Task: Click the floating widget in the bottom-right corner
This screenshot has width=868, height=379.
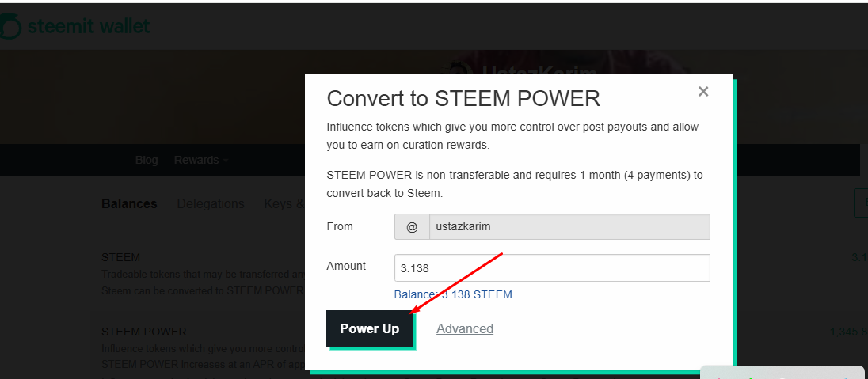Action: coord(782,373)
